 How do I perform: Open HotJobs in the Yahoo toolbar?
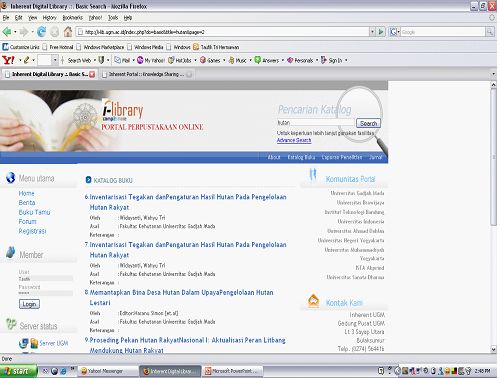[180, 60]
